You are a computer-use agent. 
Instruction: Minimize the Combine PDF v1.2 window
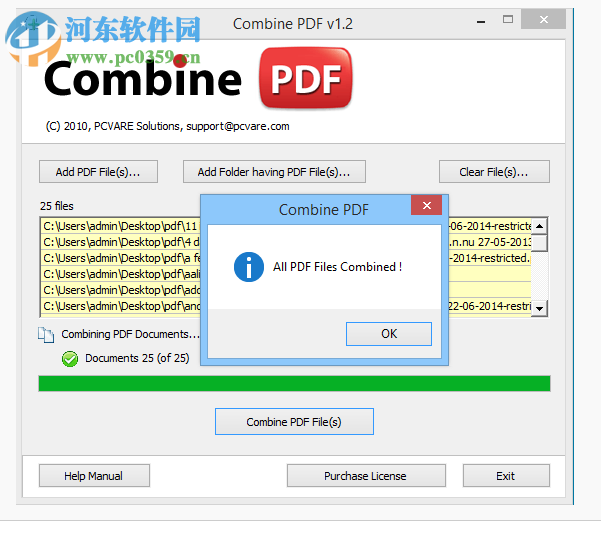coord(481,21)
